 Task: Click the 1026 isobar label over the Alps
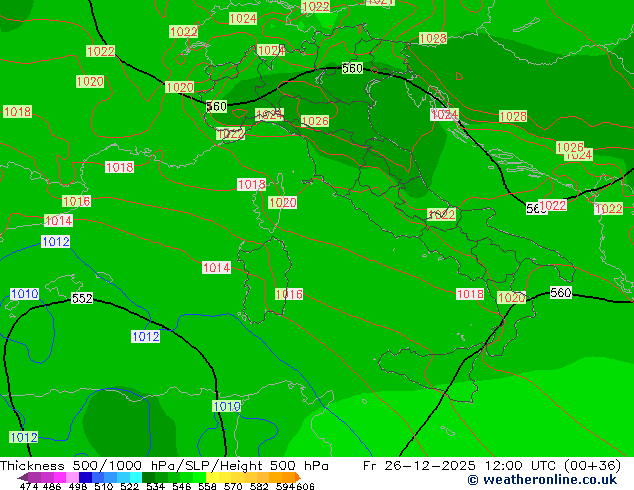point(315,121)
